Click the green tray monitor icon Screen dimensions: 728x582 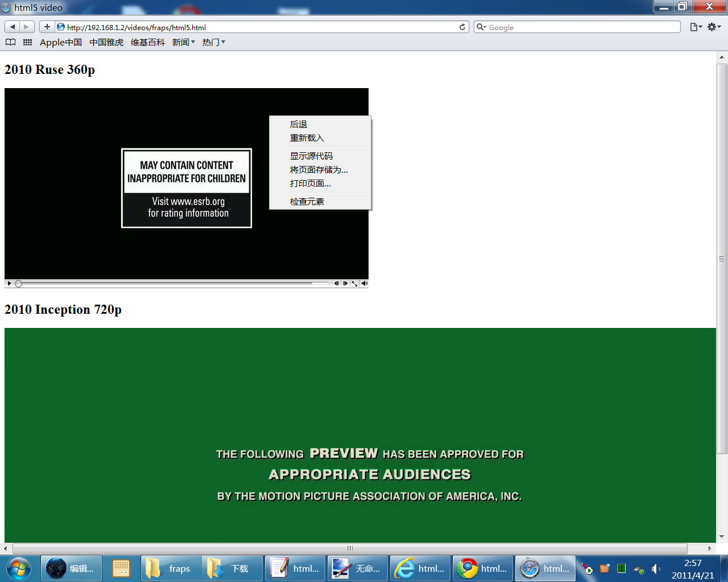[x=622, y=568]
